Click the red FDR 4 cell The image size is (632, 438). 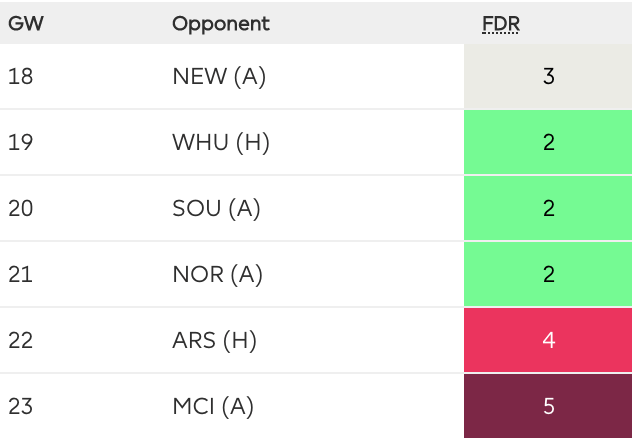coord(548,340)
